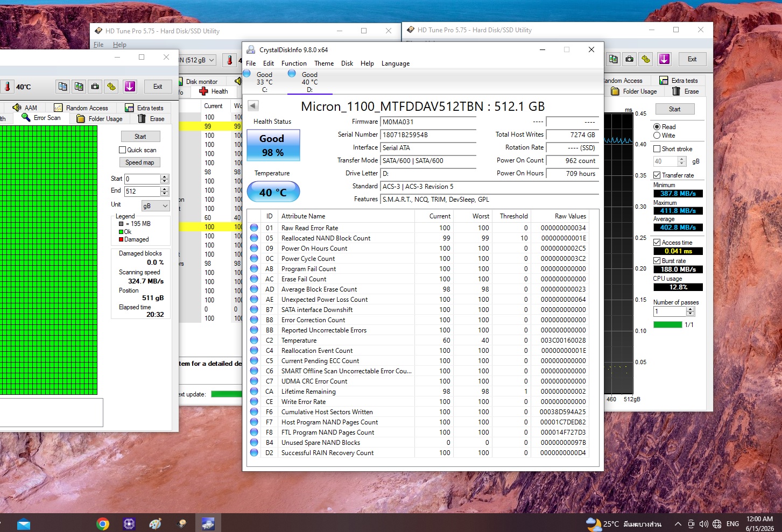Click CrystalDiskInfo title bar app icon
The height and width of the screenshot is (532, 782).
point(251,49)
